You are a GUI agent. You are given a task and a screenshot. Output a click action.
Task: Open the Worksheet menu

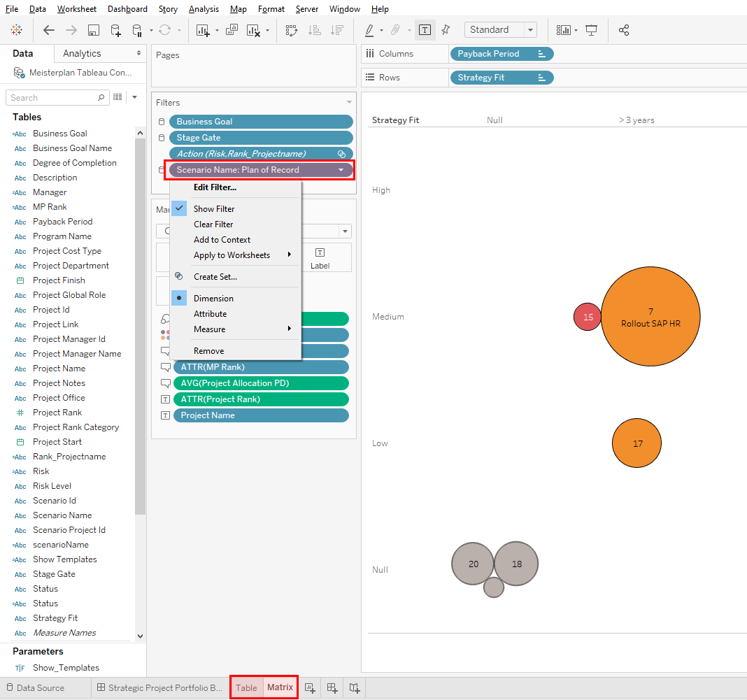[77, 9]
